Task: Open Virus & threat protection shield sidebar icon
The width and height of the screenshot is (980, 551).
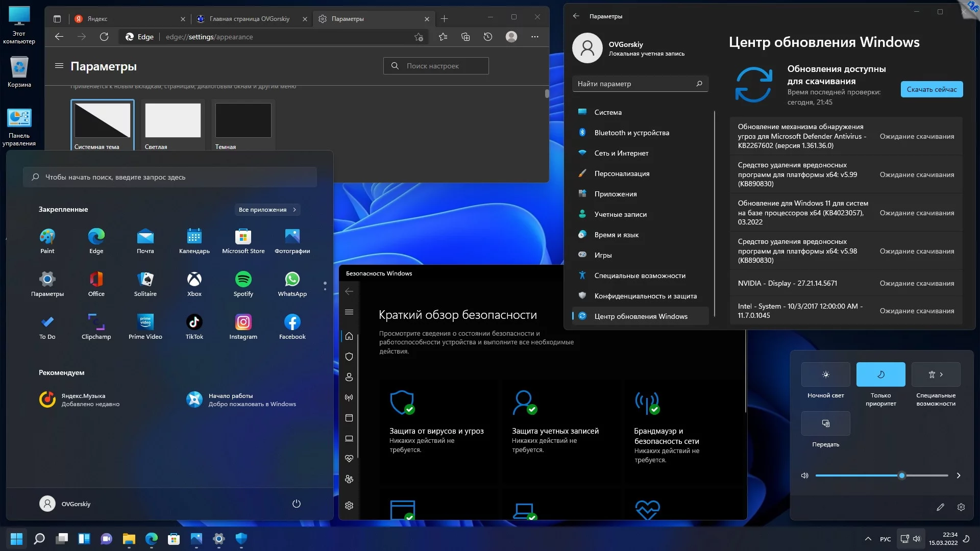Action: pos(349,357)
